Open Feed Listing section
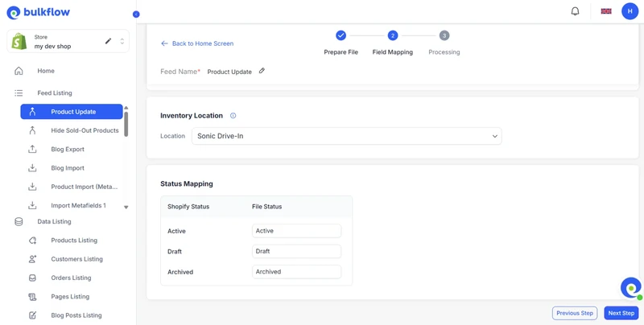Screen dimensions: 644x325 pyautogui.click(x=55, y=93)
